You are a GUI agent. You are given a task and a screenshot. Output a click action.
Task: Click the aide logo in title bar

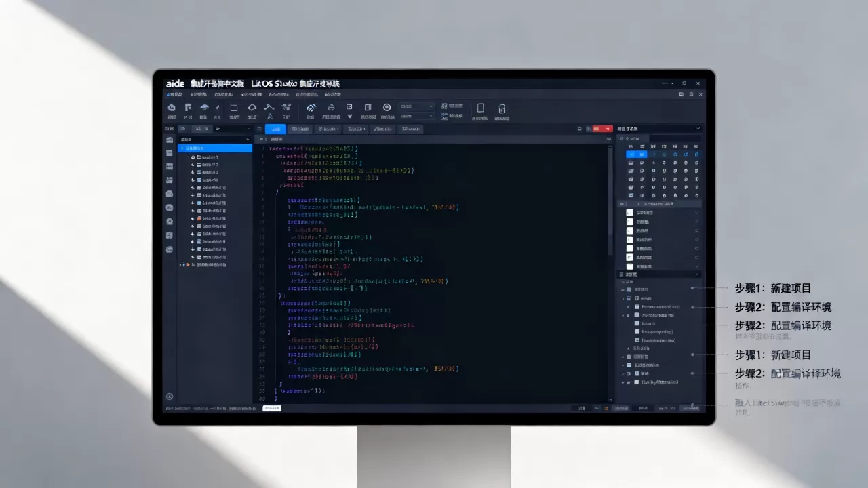175,83
